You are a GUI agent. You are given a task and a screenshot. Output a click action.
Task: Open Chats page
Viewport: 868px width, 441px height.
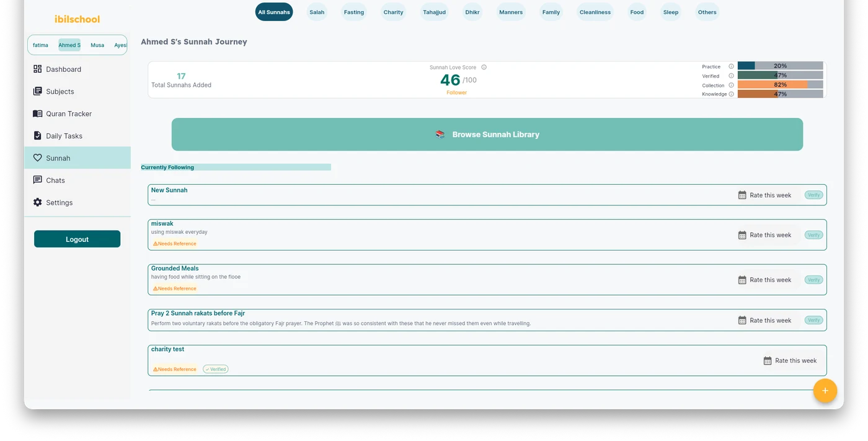(77, 180)
